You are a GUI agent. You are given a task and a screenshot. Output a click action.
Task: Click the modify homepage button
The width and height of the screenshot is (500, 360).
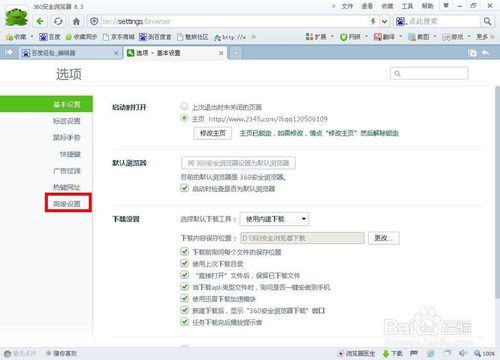click(x=213, y=133)
